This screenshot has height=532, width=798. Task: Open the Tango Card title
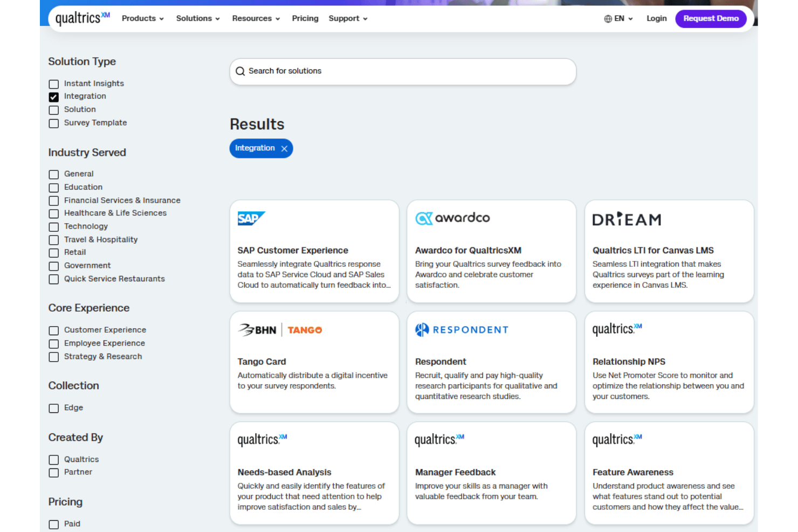262,362
